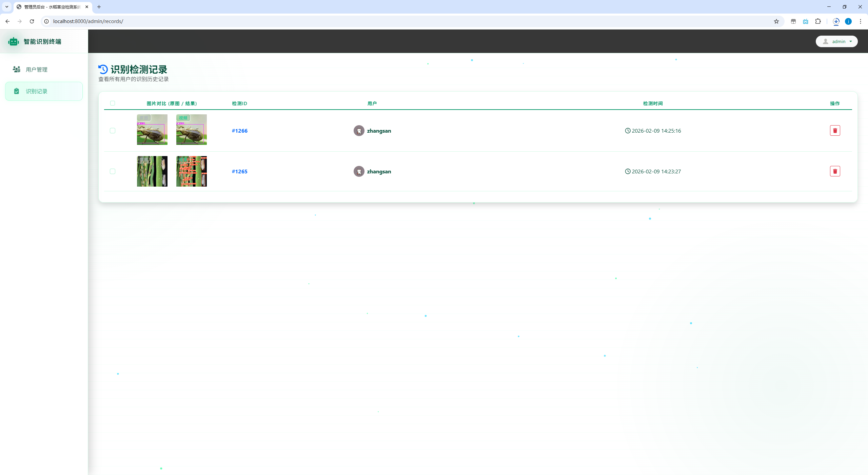This screenshot has width=868, height=475.
Task: Click zhangsan's avatar in record #1266 row
Action: tap(359, 131)
